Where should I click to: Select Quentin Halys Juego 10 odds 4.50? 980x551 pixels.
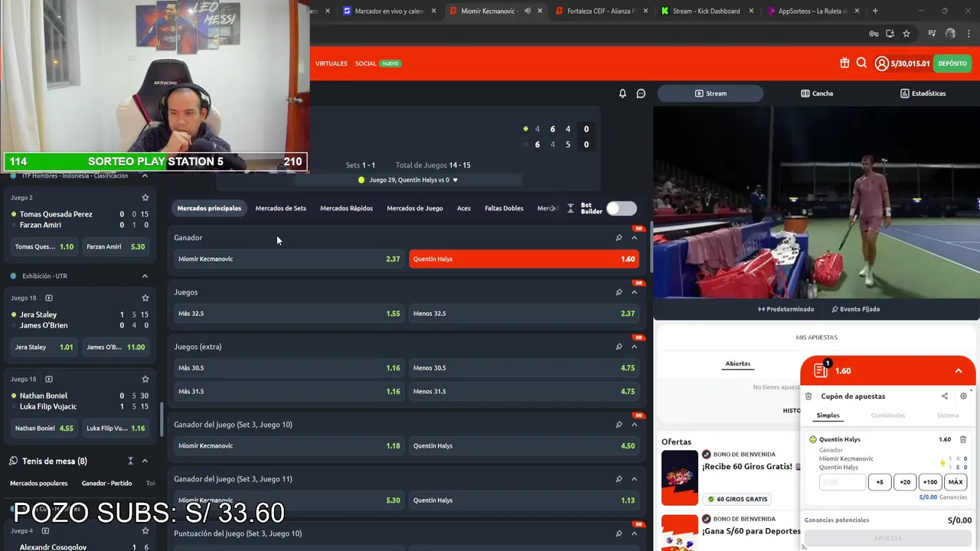click(524, 445)
